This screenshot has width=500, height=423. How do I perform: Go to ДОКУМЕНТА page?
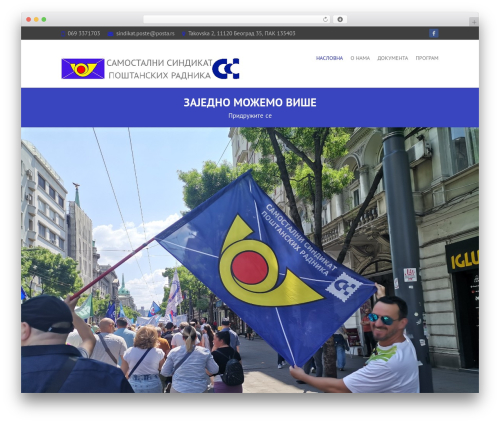[392, 58]
